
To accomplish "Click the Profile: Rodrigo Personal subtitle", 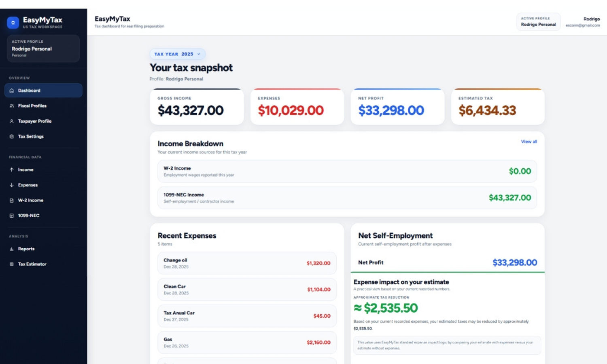I will click(176, 79).
